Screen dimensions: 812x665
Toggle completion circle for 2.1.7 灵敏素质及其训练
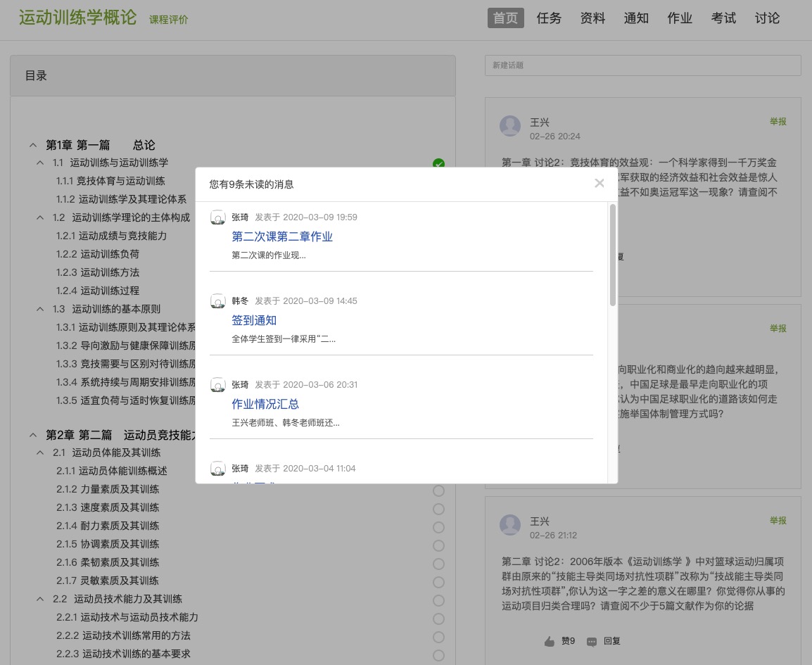click(x=438, y=582)
